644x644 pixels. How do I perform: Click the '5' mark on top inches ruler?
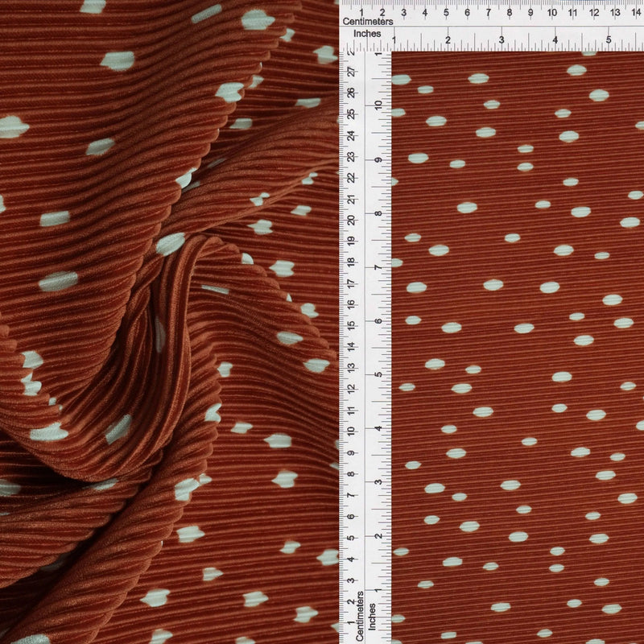tap(609, 40)
